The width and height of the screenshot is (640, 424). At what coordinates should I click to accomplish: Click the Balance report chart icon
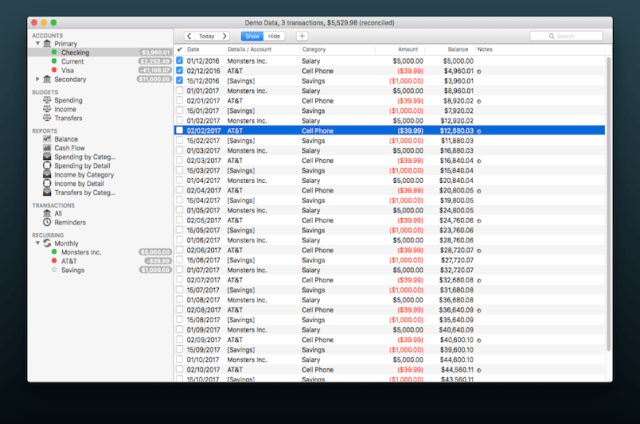pyautogui.click(x=47, y=139)
